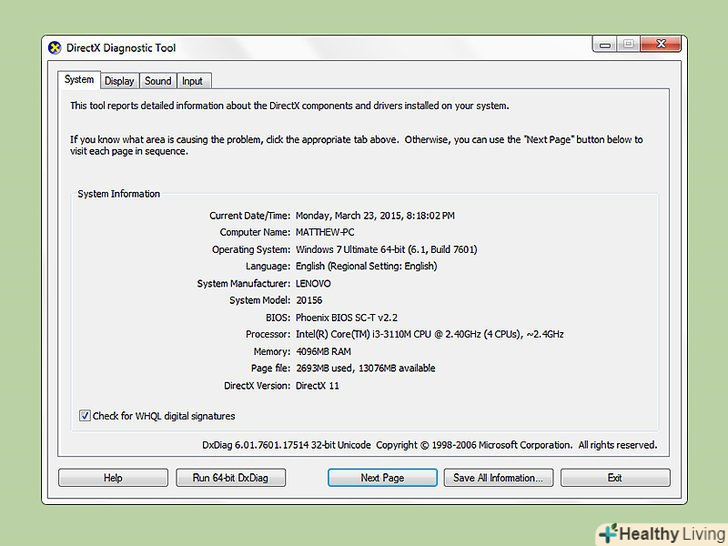Click the 'System Manufacturer:' label

coord(244,283)
